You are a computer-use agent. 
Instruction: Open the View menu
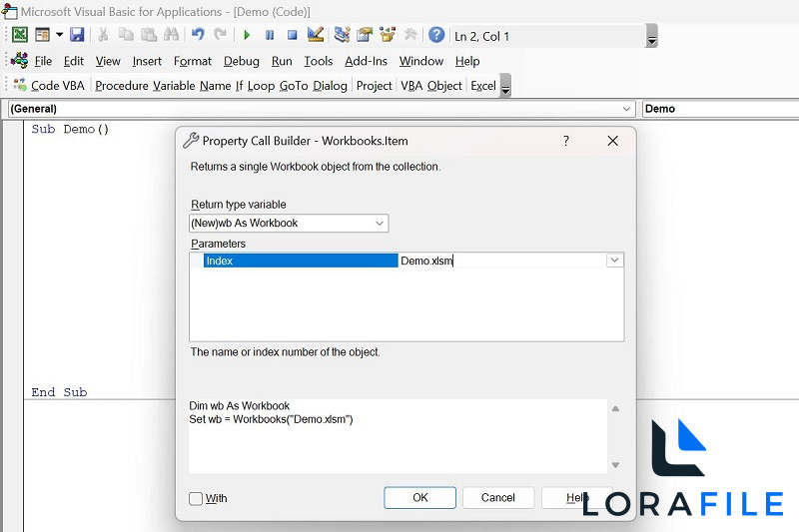pos(108,61)
